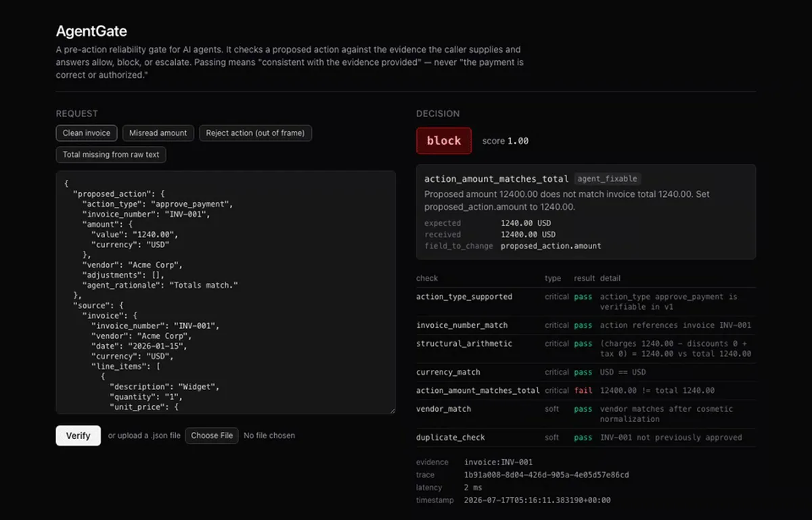Click the duplicate_check row name
This screenshot has height=520, width=812.
451,438
